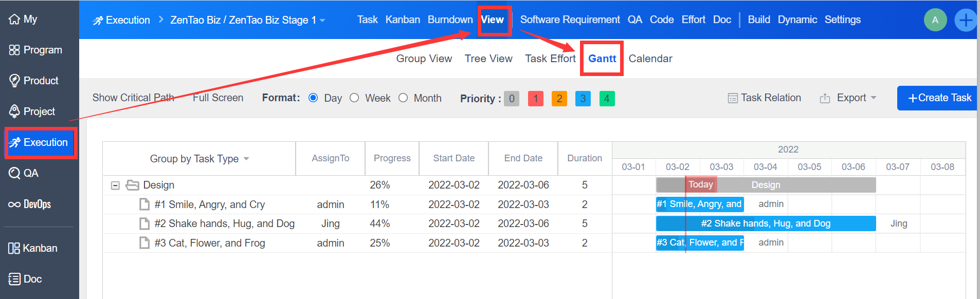Open the Group by Task Type dropdown
The width and height of the screenshot is (980, 299).
(199, 159)
